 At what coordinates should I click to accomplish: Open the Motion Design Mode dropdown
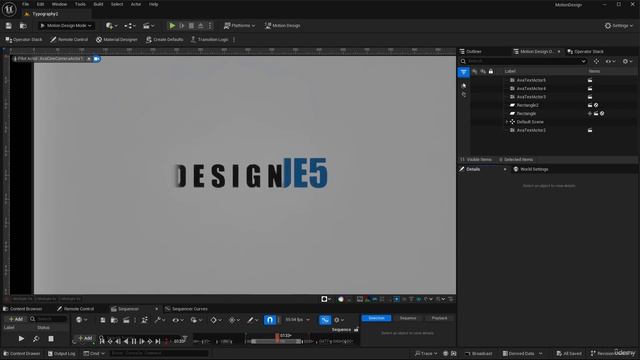pos(66,26)
